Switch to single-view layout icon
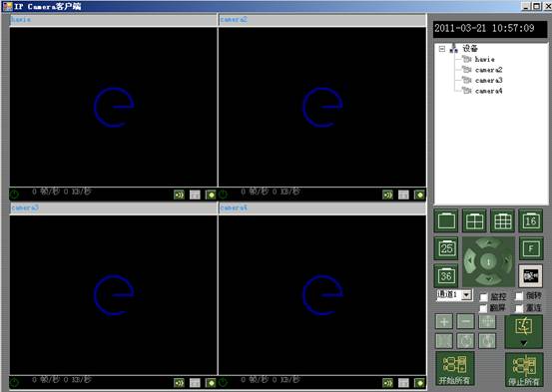Viewport: 552px width, 392px height. click(446, 221)
